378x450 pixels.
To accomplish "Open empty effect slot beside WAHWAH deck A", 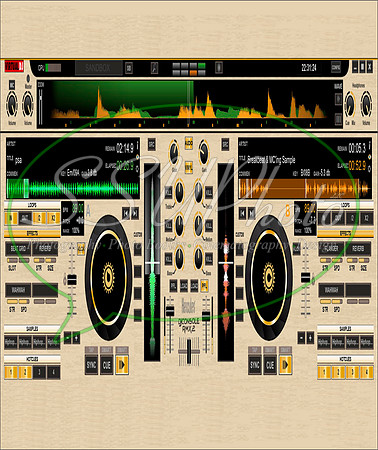I will point(45,290).
